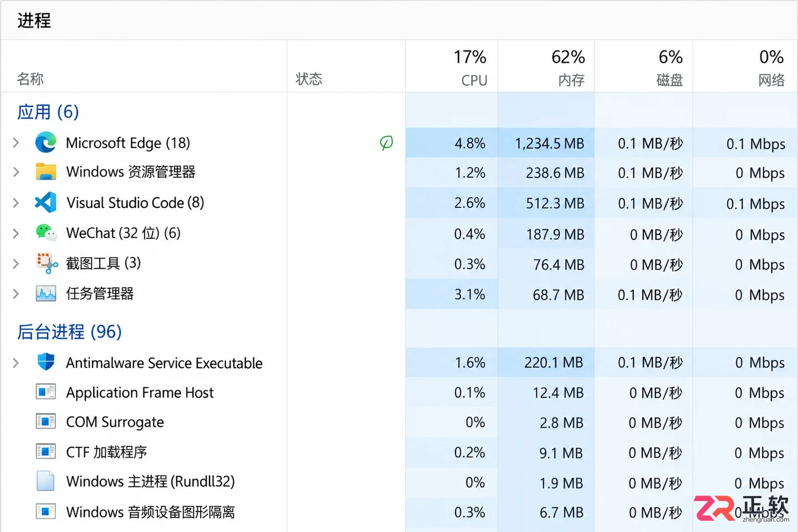Select the Microsoft Edge (18) row name
Image resolution: width=798 pixels, height=532 pixels.
pyautogui.click(x=128, y=143)
